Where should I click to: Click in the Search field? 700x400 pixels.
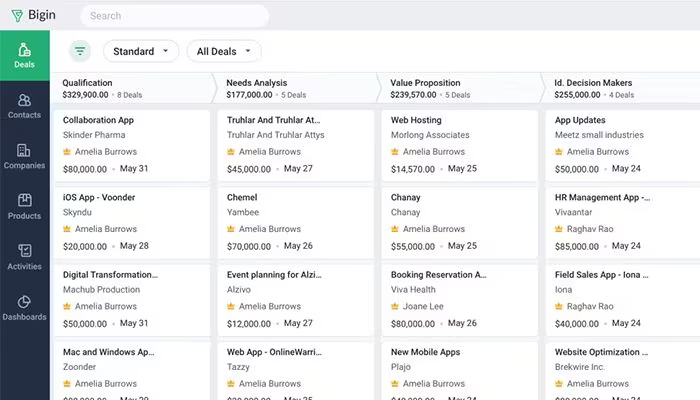175,16
